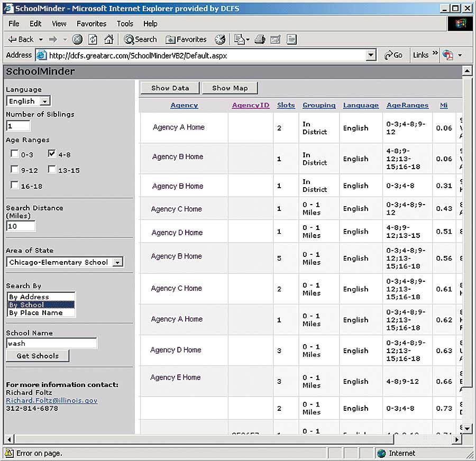Open the History toolbar icon
The image size is (476, 461).
click(220, 40)
